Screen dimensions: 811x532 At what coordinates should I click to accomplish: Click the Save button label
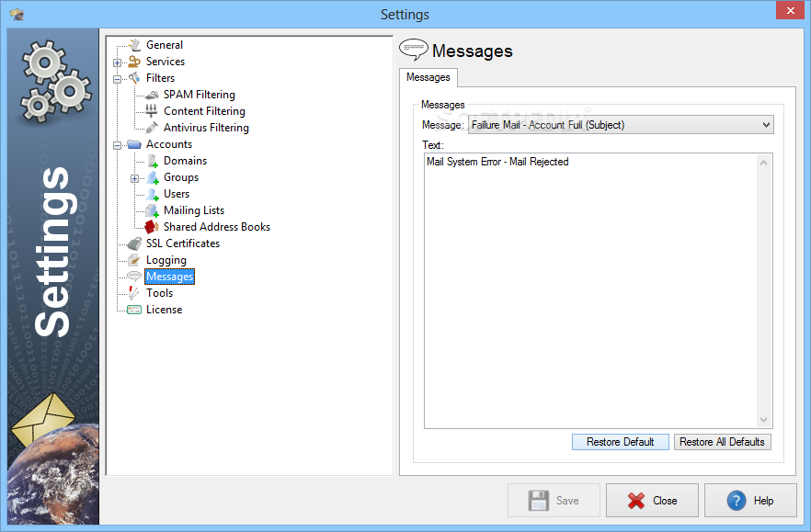[567, 501]
